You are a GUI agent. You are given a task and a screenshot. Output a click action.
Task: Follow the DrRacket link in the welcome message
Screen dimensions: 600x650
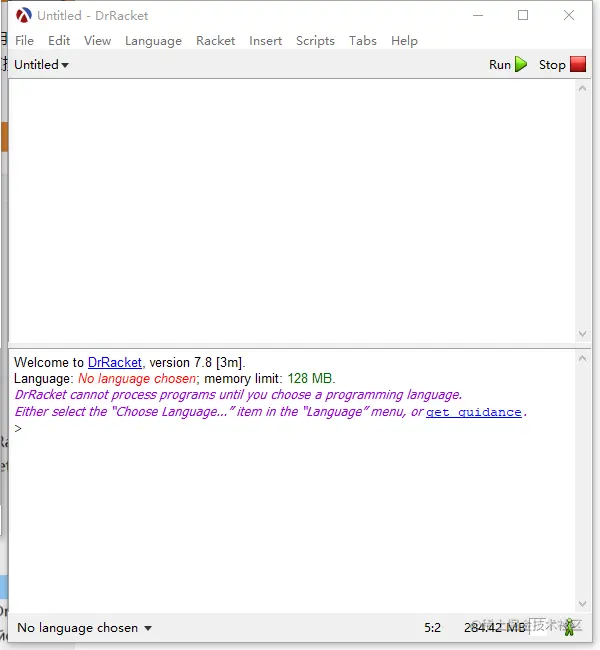coord(115,362)
